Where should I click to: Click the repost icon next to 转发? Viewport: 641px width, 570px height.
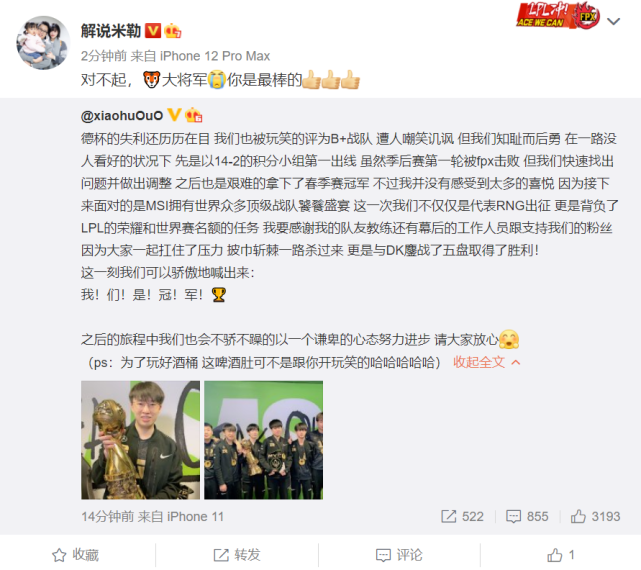pyautogui.click(x=221, y=555)
